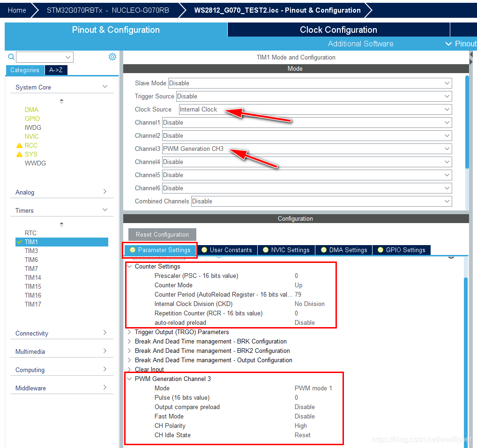The height and width of the screenshot is (448, 477).
Task: Click the Prescaler value 0
Action: 296,276
